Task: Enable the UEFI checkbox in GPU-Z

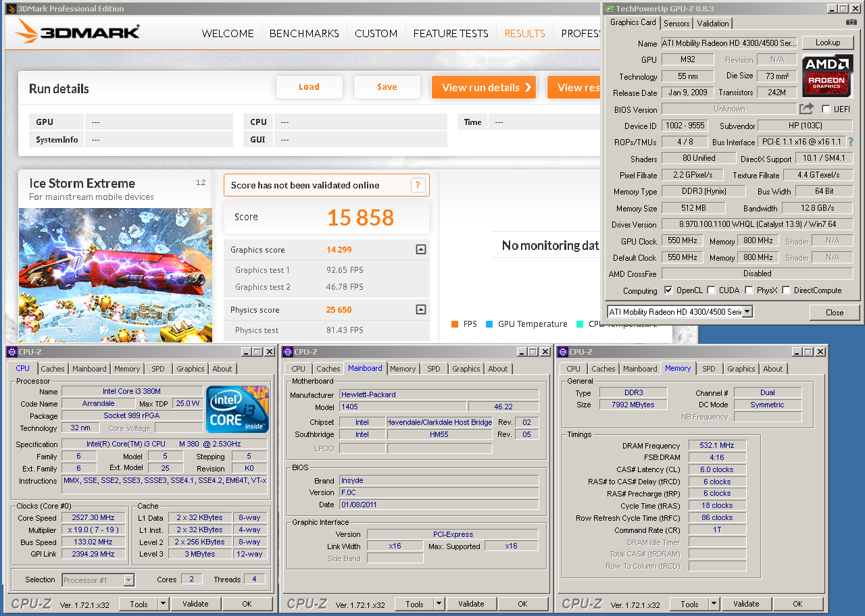Action: [x=826, y=109]
